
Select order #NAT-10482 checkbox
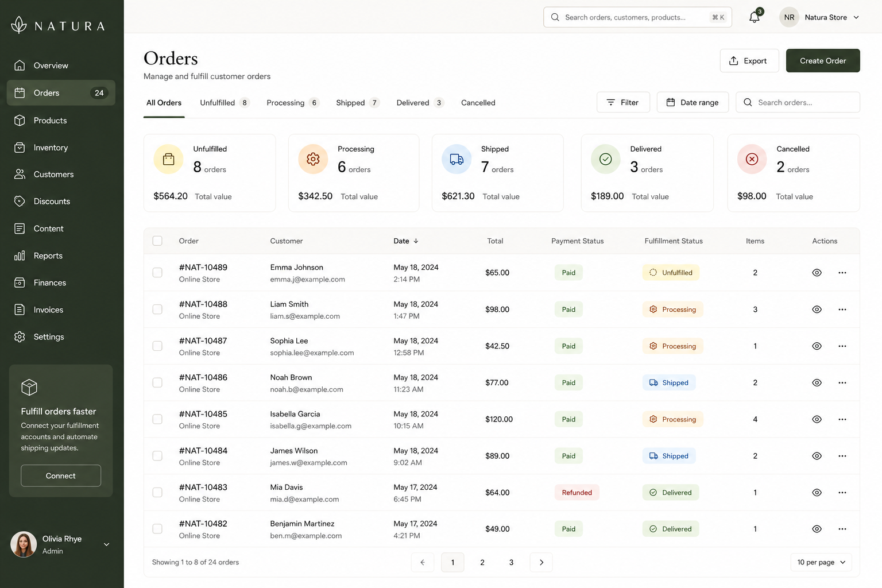[157, 529]
